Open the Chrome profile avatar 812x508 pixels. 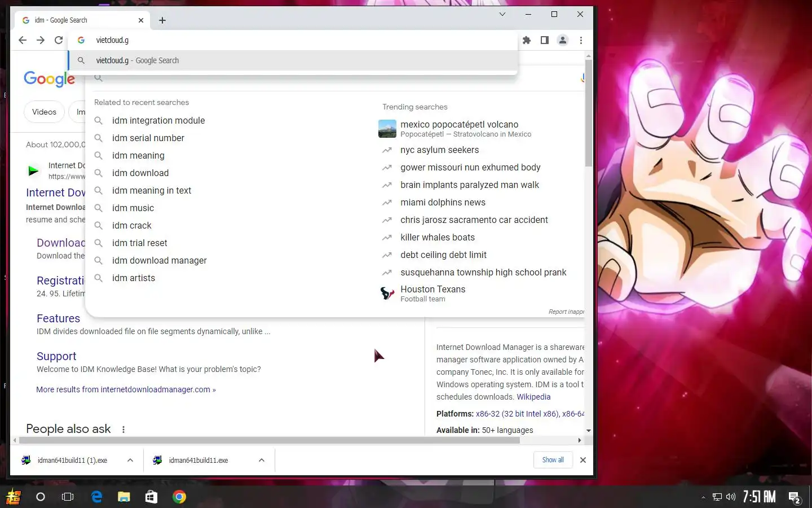(x=563, y=40)
